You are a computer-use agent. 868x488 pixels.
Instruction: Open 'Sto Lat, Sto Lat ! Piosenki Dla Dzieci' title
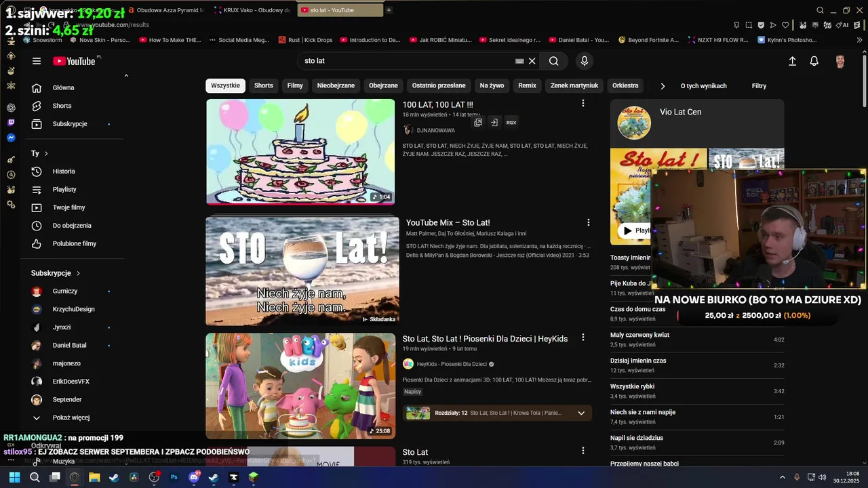[x=485, y=338]
